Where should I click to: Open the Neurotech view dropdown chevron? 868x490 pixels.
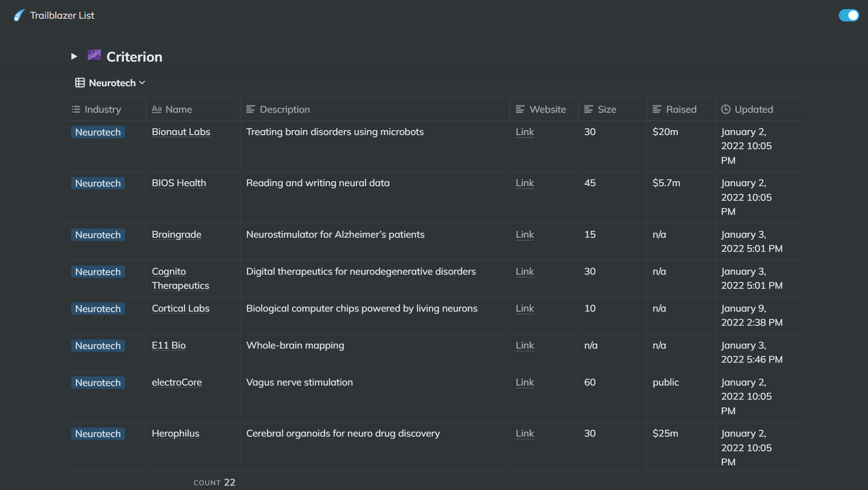coord(142,83)
